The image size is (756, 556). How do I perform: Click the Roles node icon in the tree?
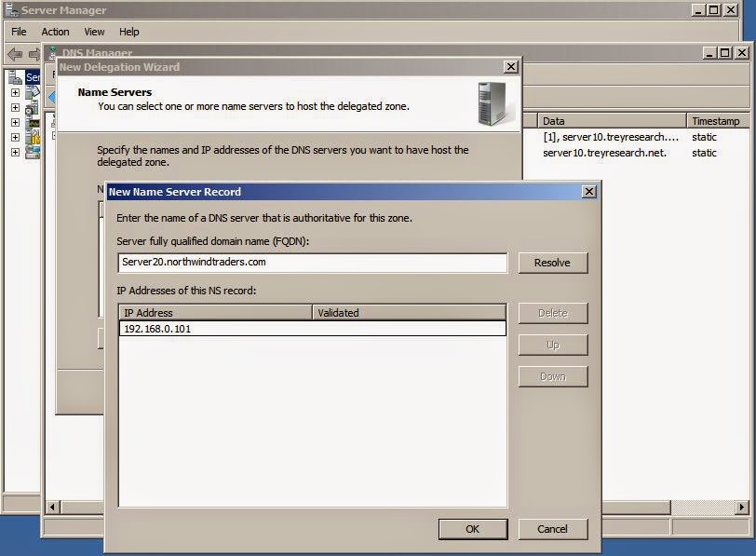[x=33, y=92]
